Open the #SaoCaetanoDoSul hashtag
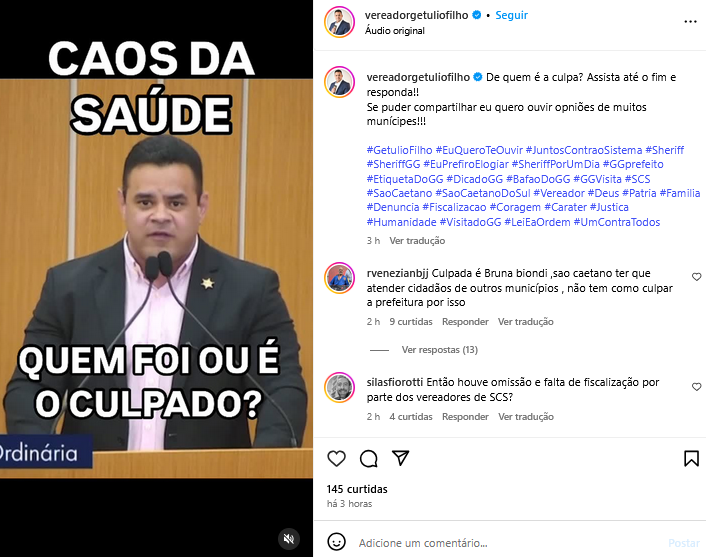The height and width of the screenshot is (557, 706). [483, 193]
